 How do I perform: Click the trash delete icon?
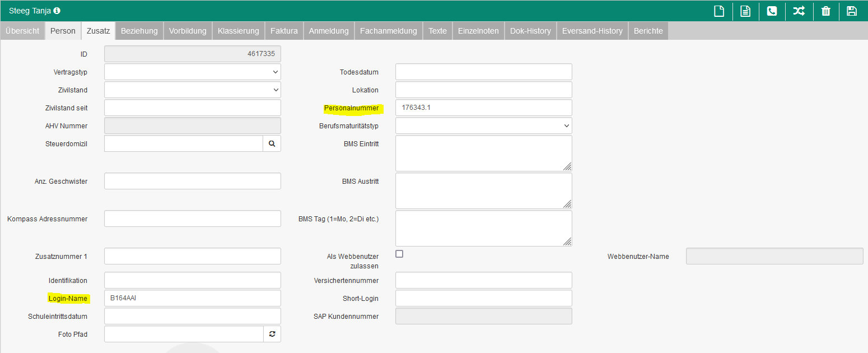point(825,11)
